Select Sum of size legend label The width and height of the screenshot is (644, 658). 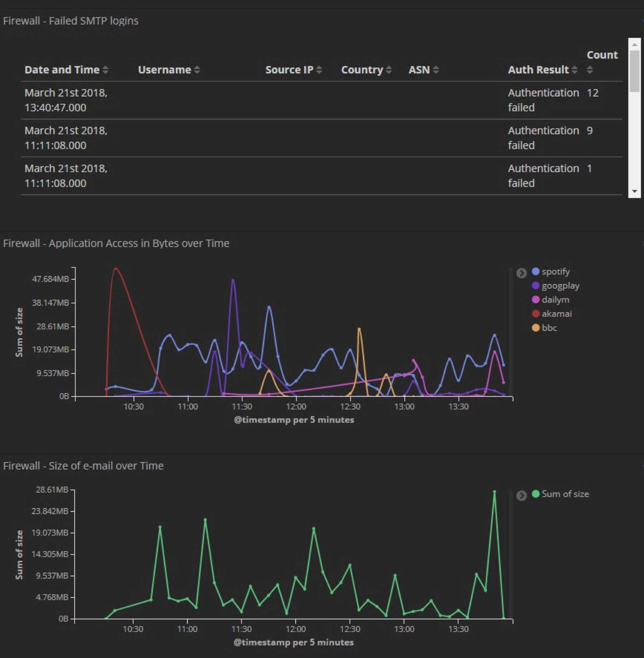565,494
